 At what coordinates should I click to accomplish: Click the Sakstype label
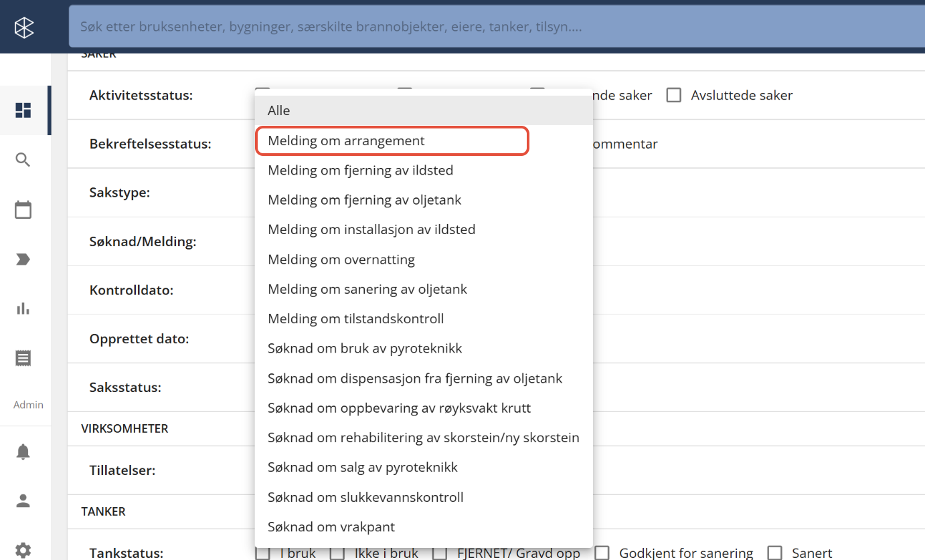click(119, 193)
